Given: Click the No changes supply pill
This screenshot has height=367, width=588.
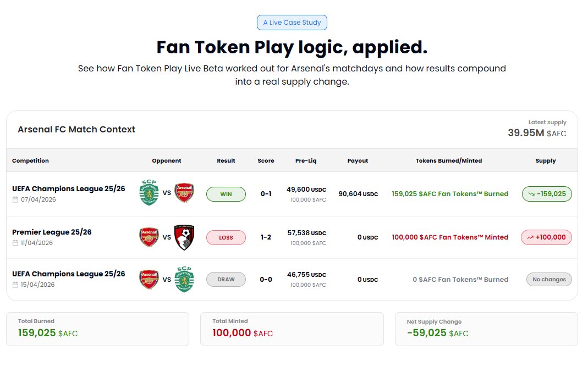Looking at the screenshot, I should pos(549,279).
